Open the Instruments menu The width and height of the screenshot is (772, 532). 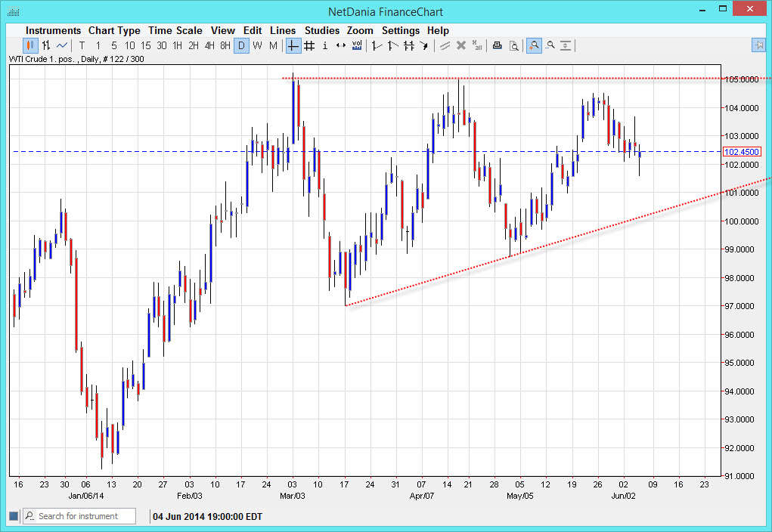(53, 30)
